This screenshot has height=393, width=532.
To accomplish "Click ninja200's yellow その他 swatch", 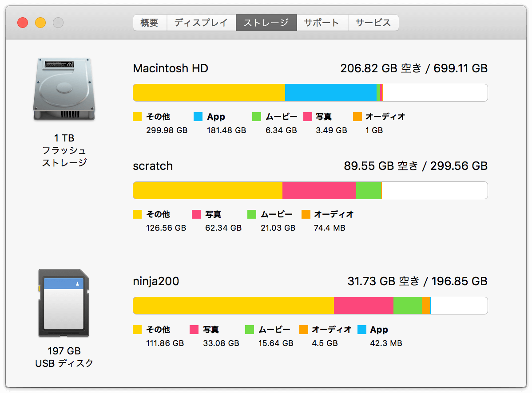I will point(137,329).
